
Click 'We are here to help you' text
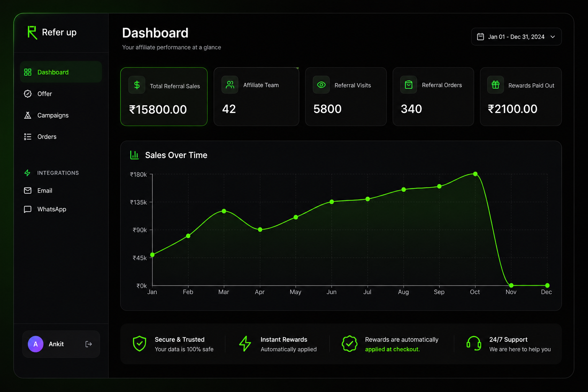coord(520,349)
